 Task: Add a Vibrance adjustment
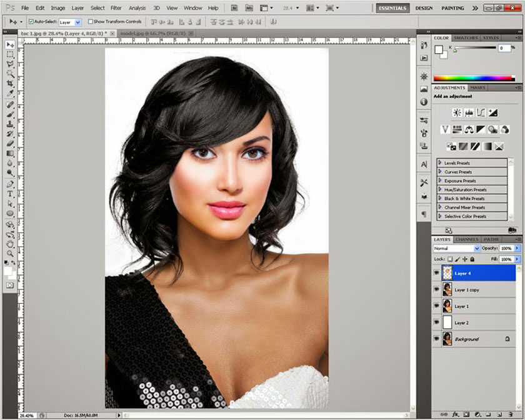tap(445, 129)
